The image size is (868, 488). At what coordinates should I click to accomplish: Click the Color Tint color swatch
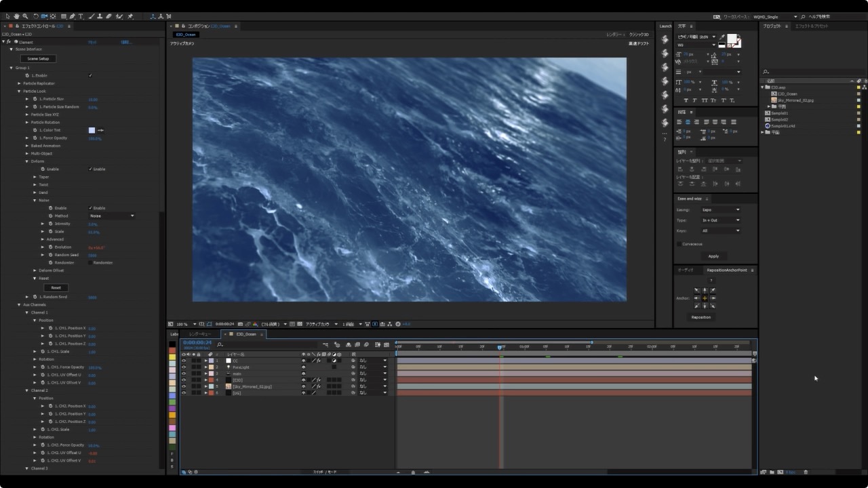pyautogui.click(x=92, y=129)
